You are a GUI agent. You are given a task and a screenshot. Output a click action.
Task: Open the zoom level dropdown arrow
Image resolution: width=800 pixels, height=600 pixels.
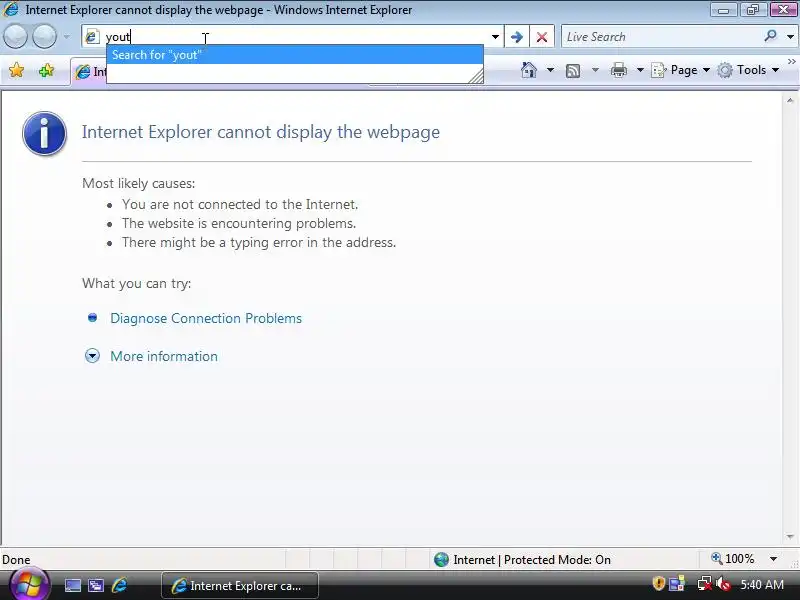click(x=773, y=559)
